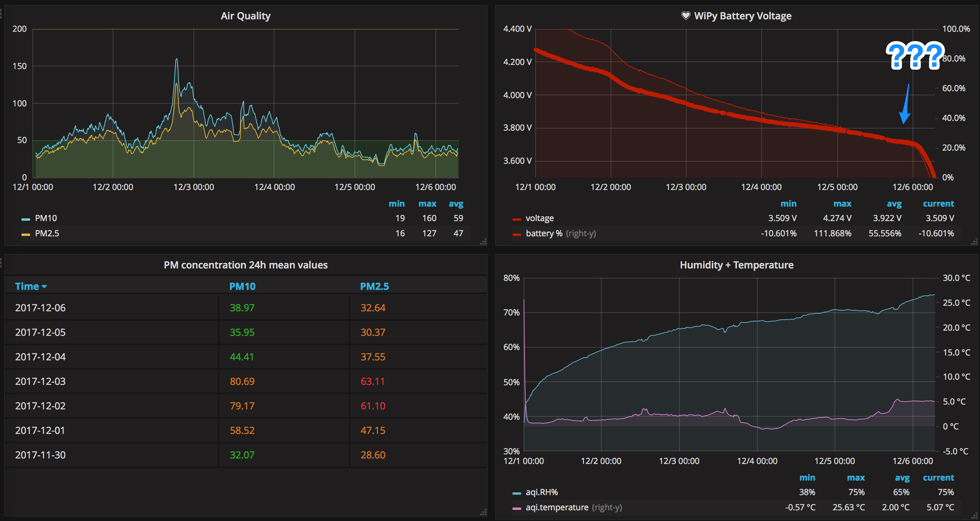Click the PM2.5 value 47.15
The width and height of the screenshot is (980, 521).
(373, 430)
